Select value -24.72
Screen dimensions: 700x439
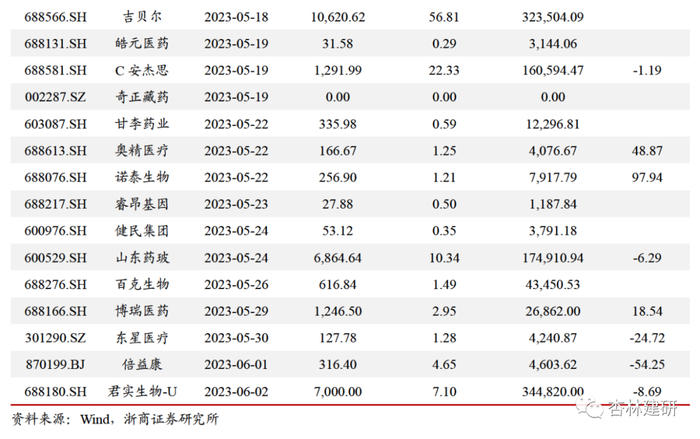[647, 338]
